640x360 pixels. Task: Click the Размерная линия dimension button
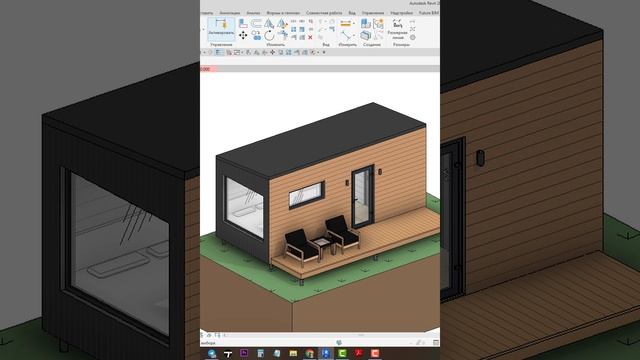(x=398, y=29)
